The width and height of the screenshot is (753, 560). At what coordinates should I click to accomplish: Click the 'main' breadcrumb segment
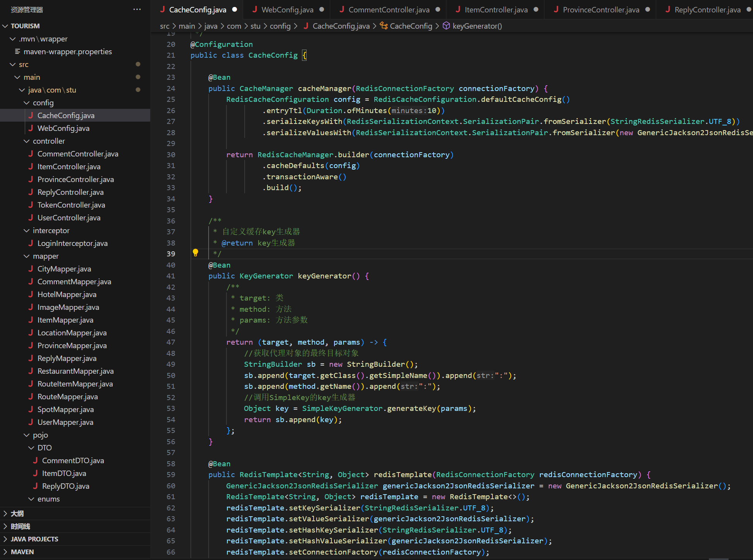coord(187,26)
